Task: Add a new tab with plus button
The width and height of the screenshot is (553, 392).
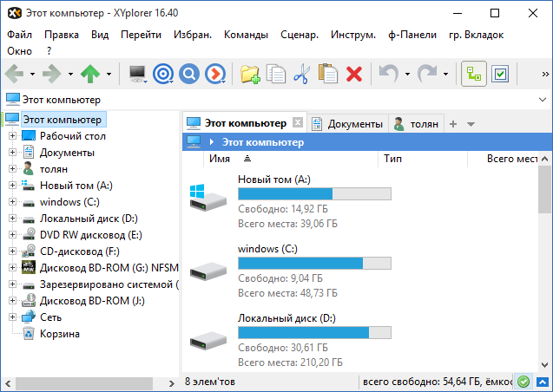Action: [452, 124]
